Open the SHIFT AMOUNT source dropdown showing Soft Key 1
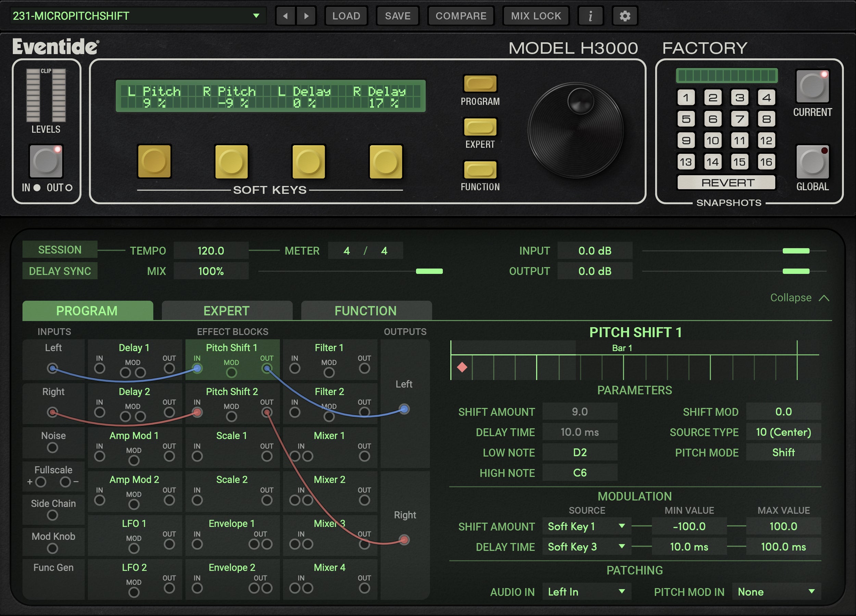Image resolution: width=856 pixels, height=616 pixels. click(586, 526)
